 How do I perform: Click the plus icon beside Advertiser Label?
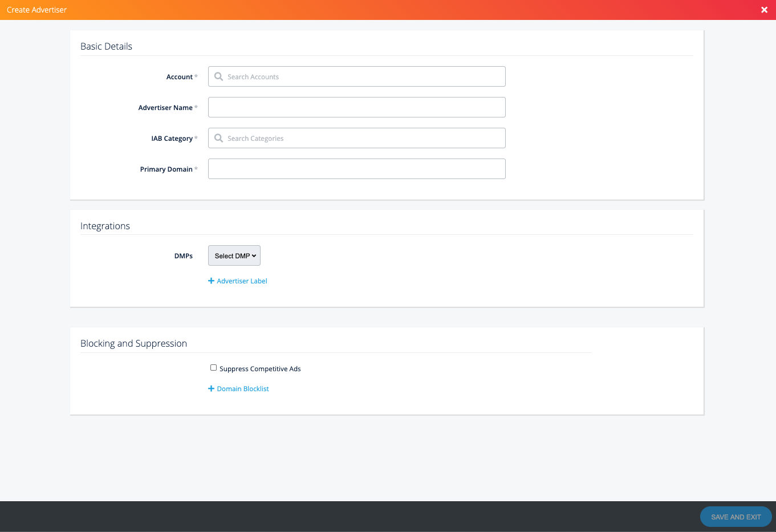click(x=211, y=281)
